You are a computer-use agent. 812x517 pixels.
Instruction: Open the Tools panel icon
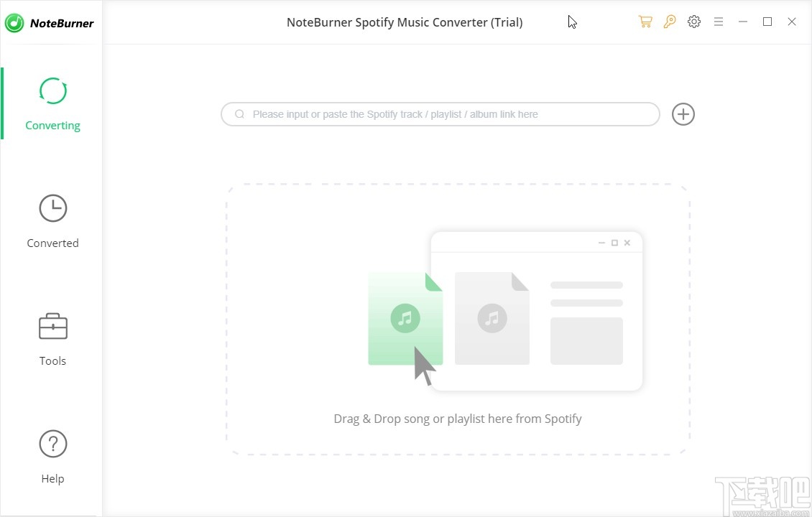point(52,326)
